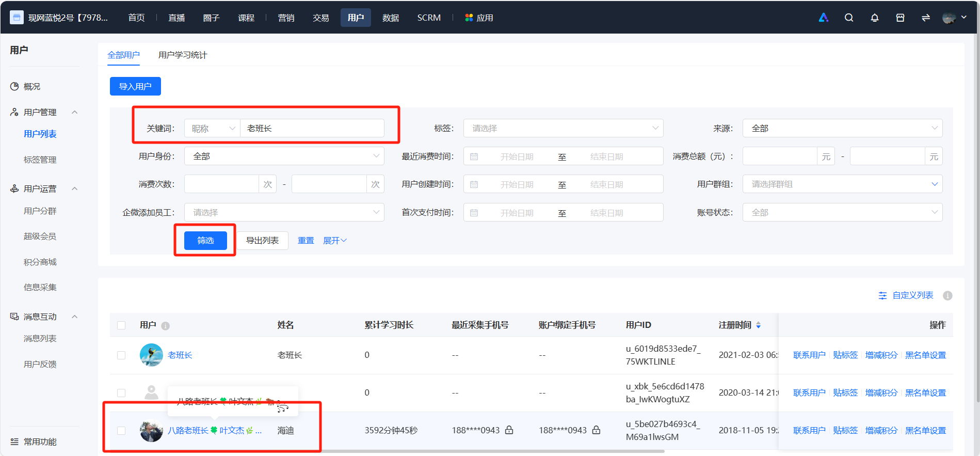Click the blue triangle logo icon in header
This screenshot has height=456, width=980.
tap(823, 18)
